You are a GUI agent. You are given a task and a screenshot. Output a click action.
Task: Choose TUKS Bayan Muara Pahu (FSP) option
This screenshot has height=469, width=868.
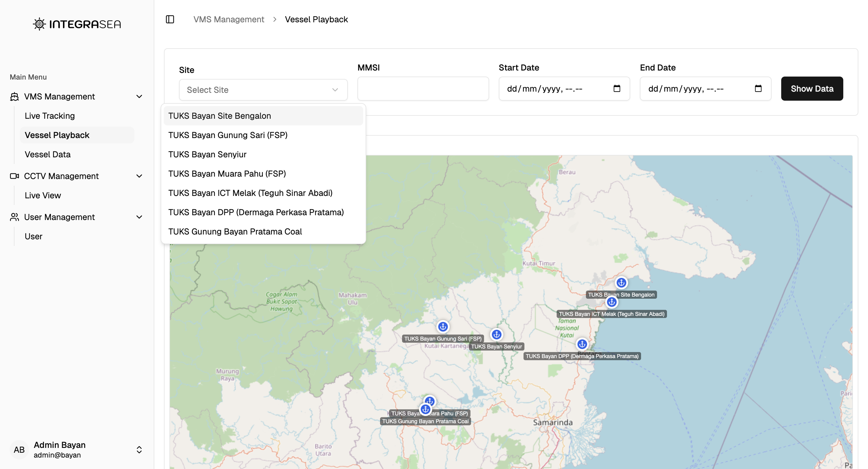point(227,174)
